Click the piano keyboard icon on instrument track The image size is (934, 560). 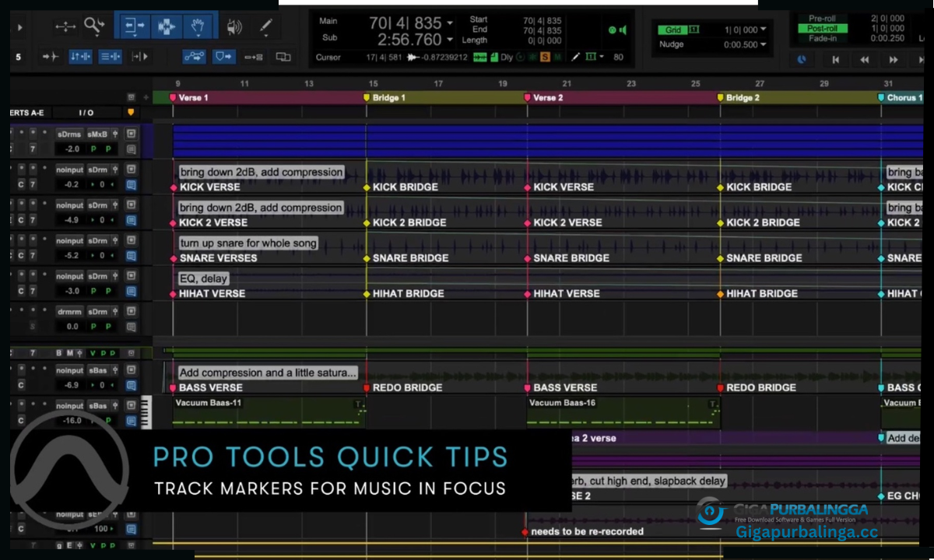point(146,412)
